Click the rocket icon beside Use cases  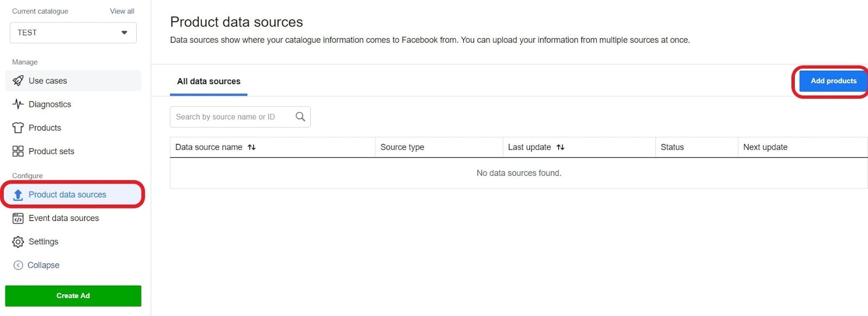18,81
